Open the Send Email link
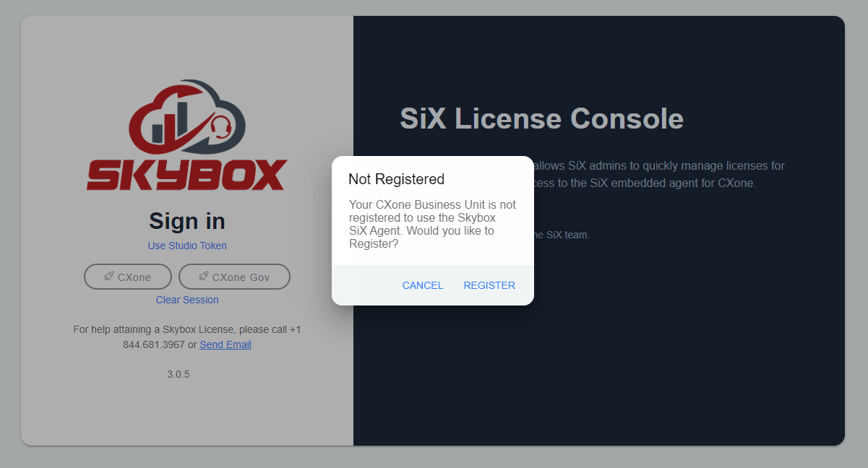The width and height of the screenshot is (868, 468). point(225,344)
